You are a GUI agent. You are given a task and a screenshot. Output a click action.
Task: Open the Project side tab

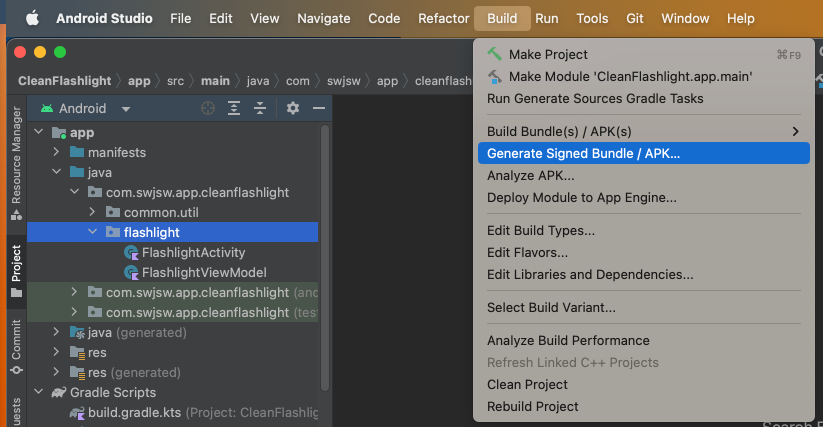click(16, 271)
